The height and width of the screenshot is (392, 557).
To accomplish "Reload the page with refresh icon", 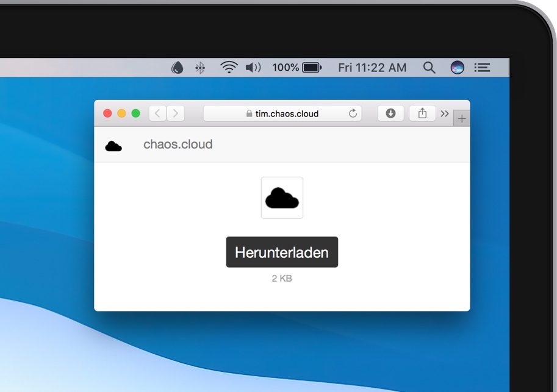I will coord(353,113).
